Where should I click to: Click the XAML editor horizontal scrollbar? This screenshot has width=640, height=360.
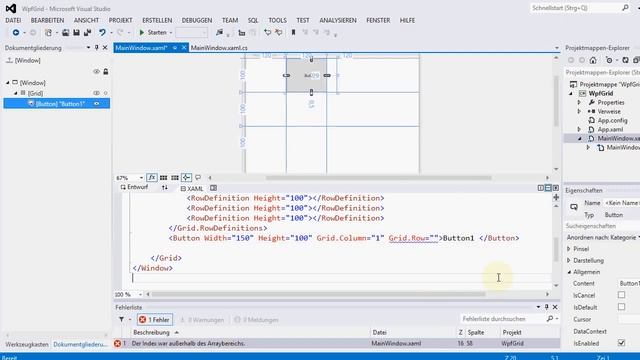[x=318, y=294]
